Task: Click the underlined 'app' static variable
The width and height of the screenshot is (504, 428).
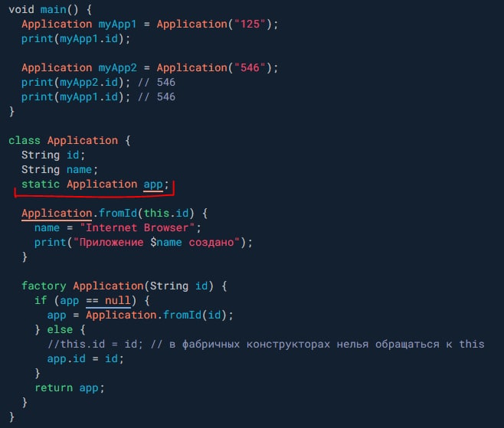Action: pyautogui.click(x=153, y=185)
